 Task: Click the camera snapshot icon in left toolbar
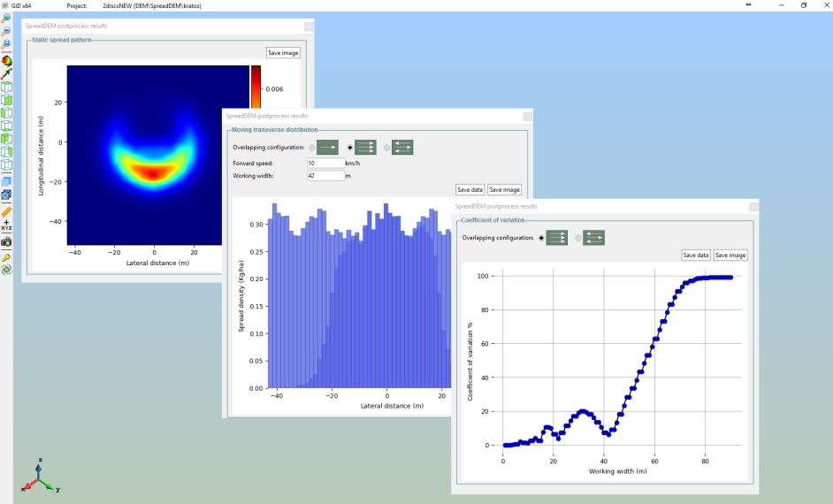click(x=6, y=241)
